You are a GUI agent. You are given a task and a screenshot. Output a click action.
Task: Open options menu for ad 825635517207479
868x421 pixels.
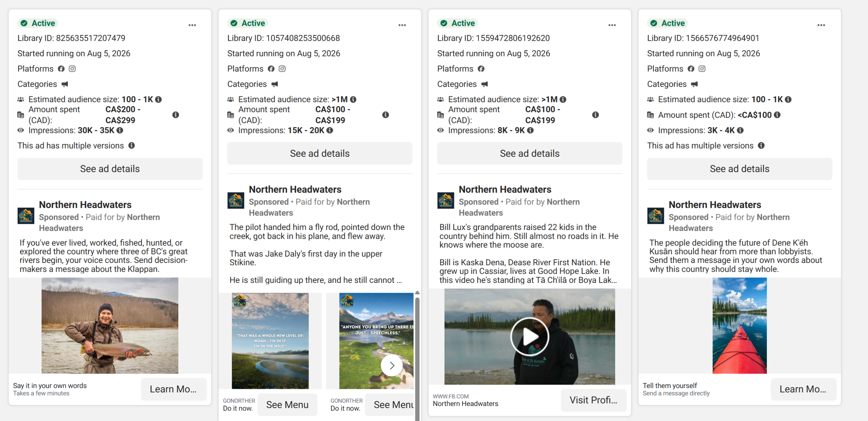coord(192,25)
